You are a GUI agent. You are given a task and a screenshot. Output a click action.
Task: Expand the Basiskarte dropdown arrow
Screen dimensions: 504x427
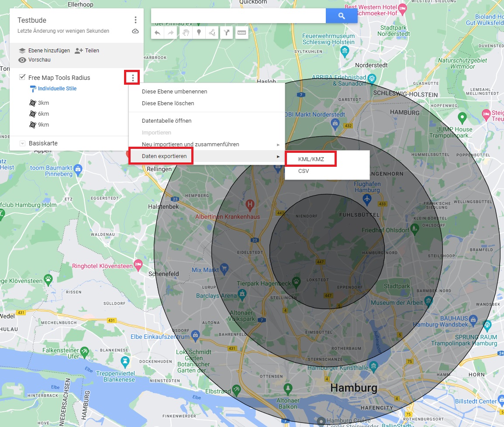click(22, 143)
